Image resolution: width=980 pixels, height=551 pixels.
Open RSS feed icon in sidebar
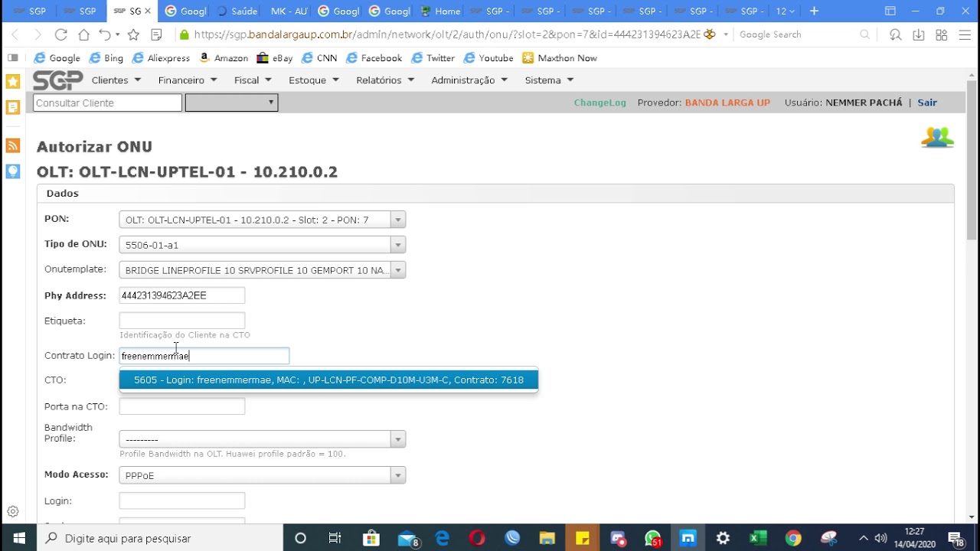pos(13,145)
